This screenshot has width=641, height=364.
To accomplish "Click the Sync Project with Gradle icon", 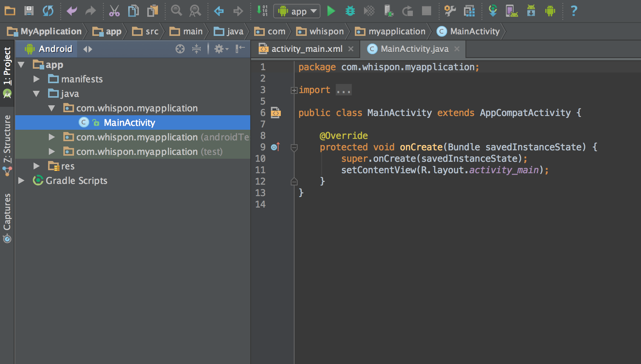I will tap(493, 11).
